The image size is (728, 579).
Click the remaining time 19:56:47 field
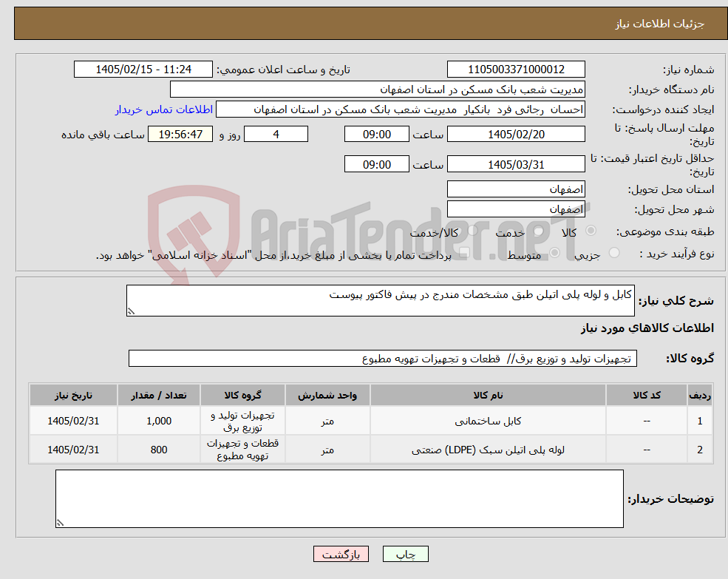(x=180, y=135)
